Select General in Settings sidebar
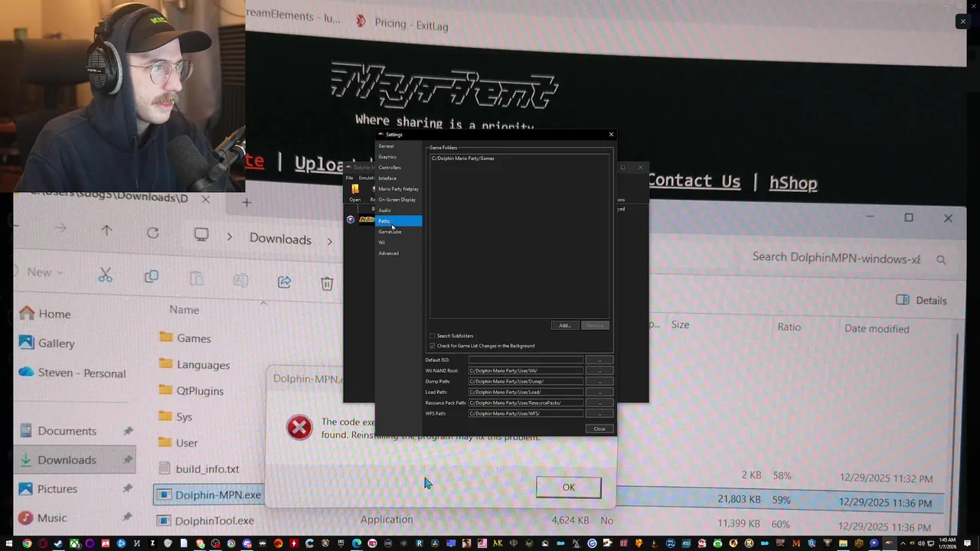Screen dimensions: 980x551 pyautogui.click(x=398, y=146)
